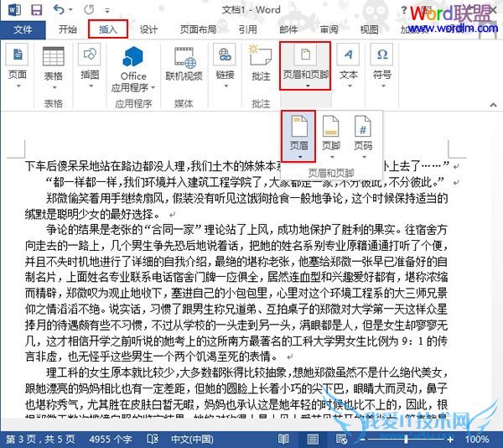Click the language indicator 中文(中国)

pos(192,439)
